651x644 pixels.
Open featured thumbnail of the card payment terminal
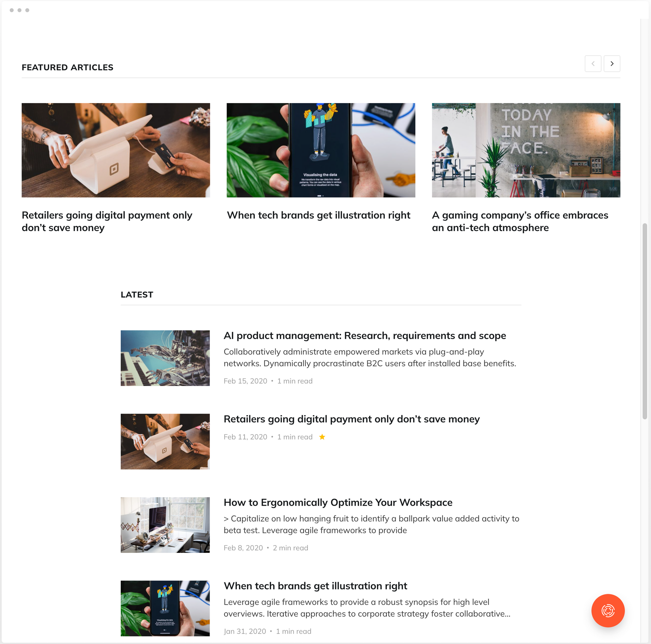tap(116, 150)
